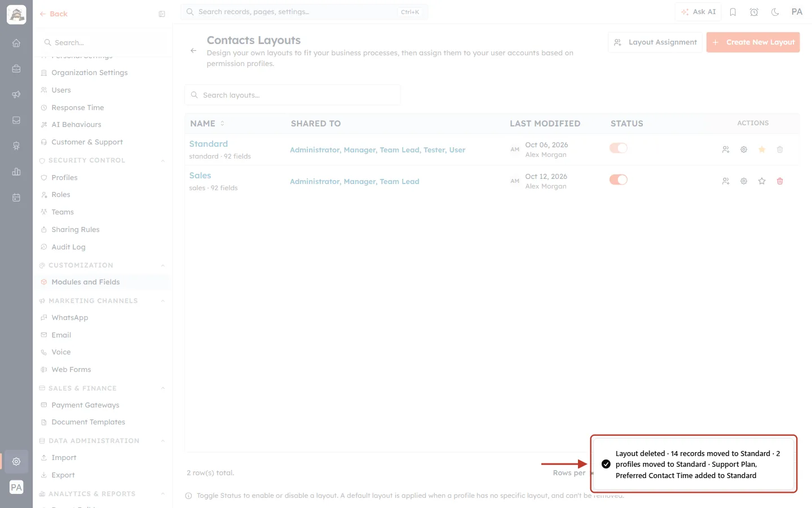Delete the Sales layout trash icon
Image resolution: width=812 pixels, height=508 pixels.
coord(780,181)
